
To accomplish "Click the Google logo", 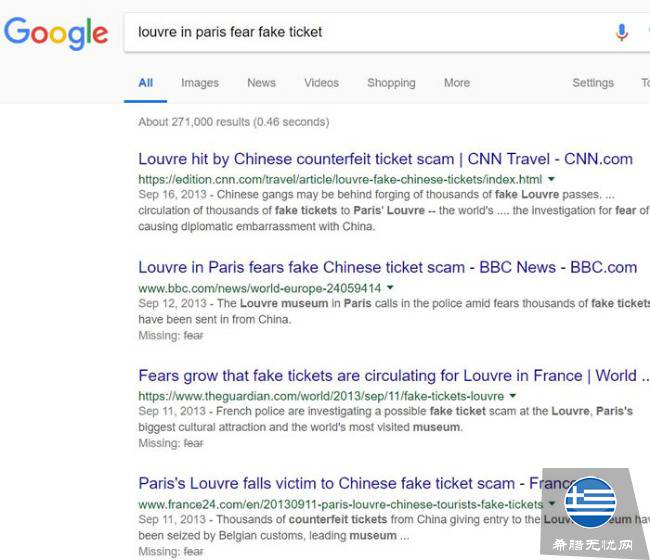I will pos(56,32).
